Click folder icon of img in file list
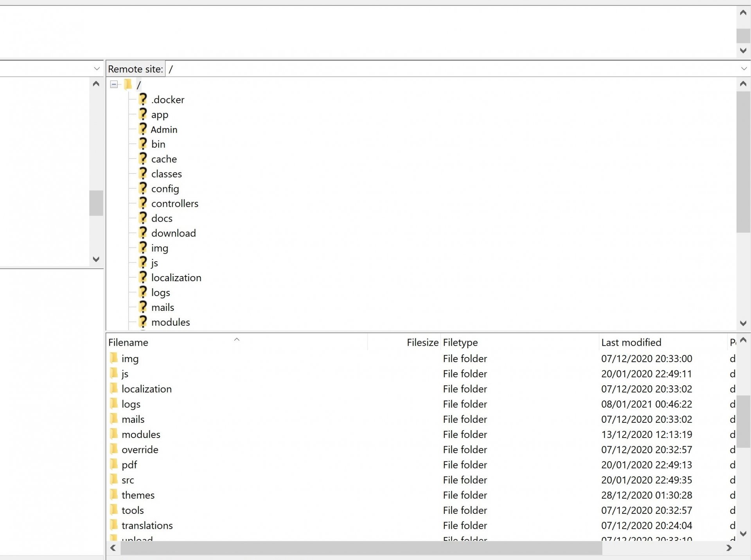 coord(114,358)
